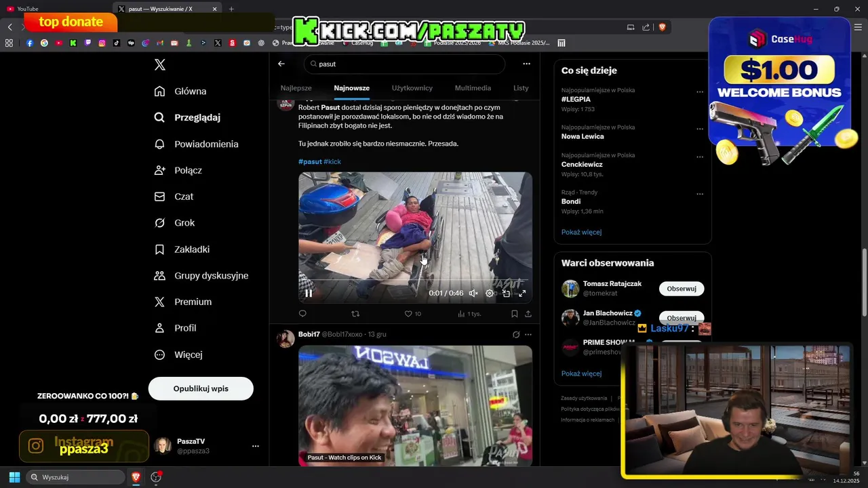
Task: Open PaszaTV account options menu
Action: [256, 446]
